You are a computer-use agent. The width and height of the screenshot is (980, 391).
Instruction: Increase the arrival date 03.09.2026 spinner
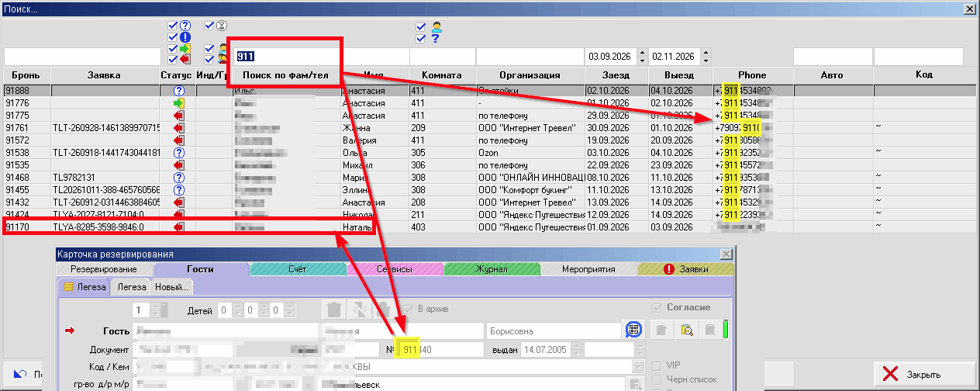pyautogui.click(x=641, y=53)
